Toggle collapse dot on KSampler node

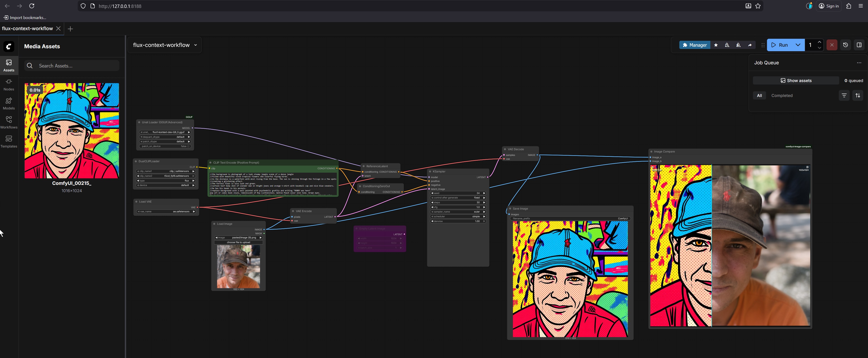pyautogui.click(x=430, y=172)
